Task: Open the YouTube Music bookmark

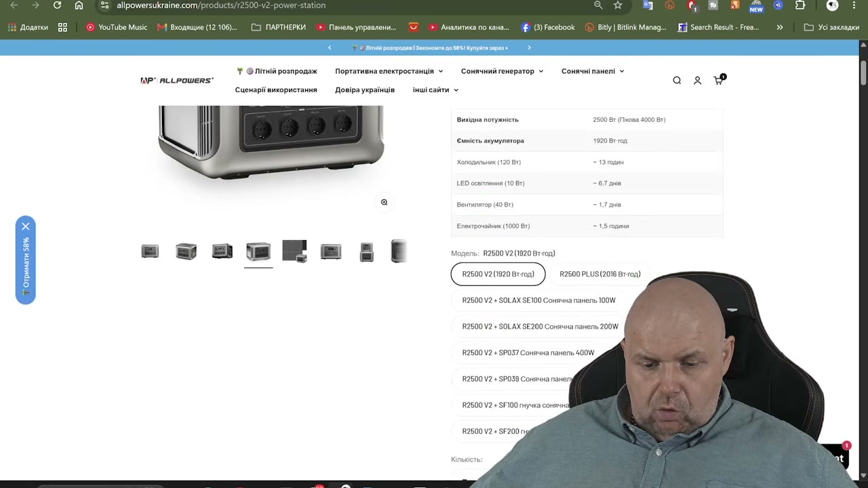Action: [x=117, y=27]
